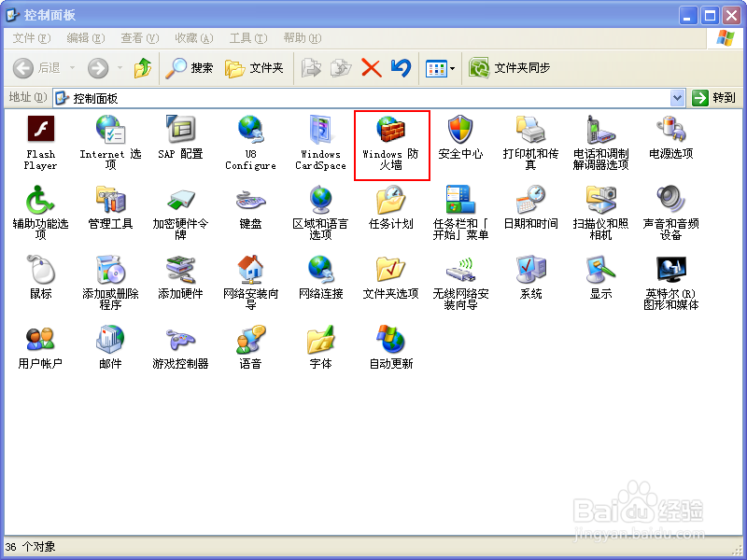Open 添加硬件 icon
Screen dimensions: 747x560
[x=180, y=277]
